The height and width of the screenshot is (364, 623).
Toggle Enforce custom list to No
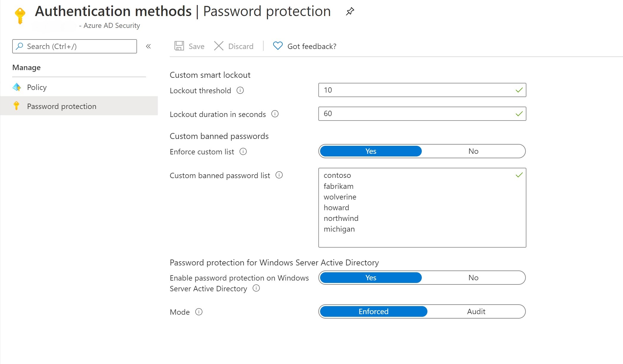(x=473, y=151)
